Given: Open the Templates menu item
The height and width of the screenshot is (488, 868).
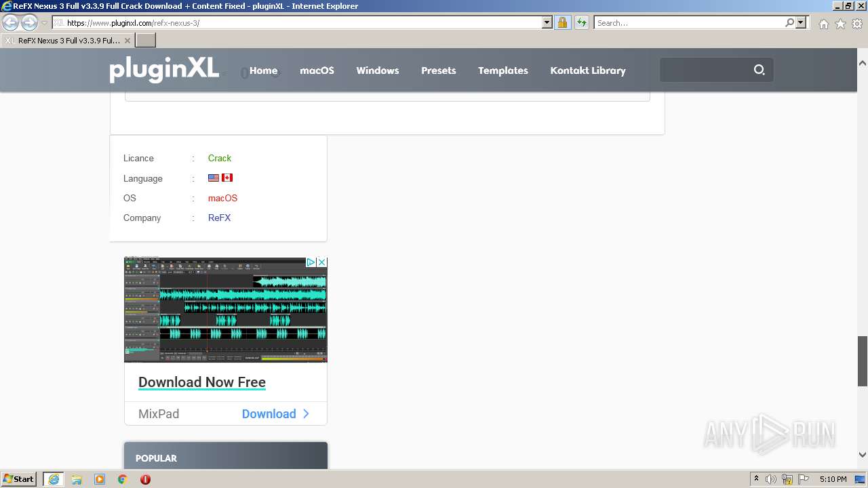Looking at the screenshot, I should [x=503, y=70].
